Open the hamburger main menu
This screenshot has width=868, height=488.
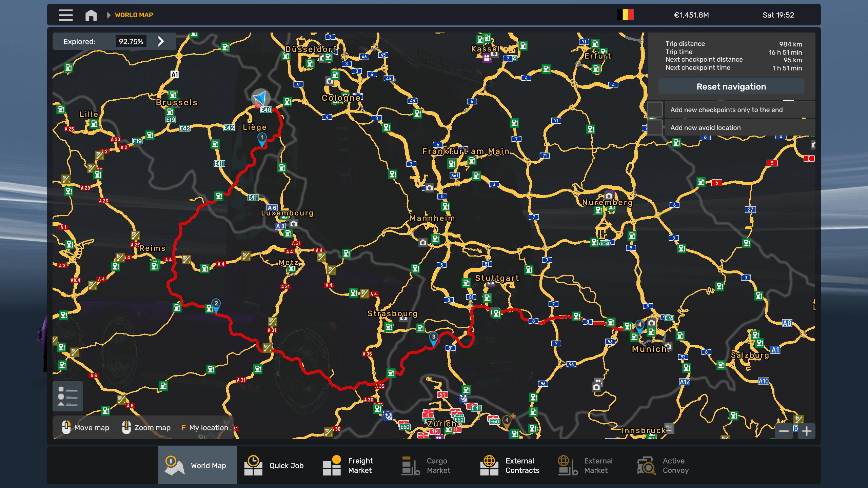[x=66, y=15]
